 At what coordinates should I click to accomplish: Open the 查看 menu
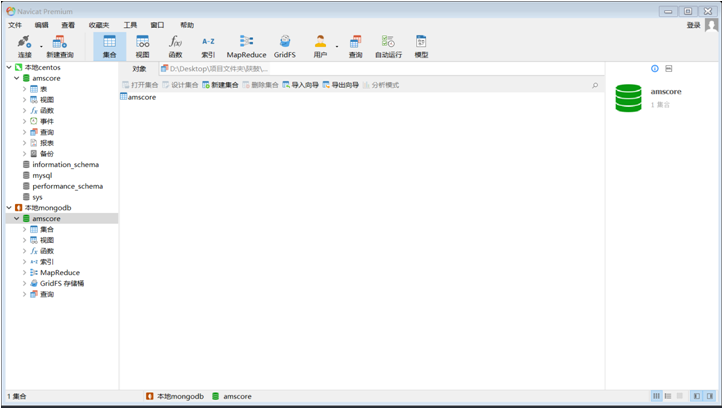click(68, 25)
